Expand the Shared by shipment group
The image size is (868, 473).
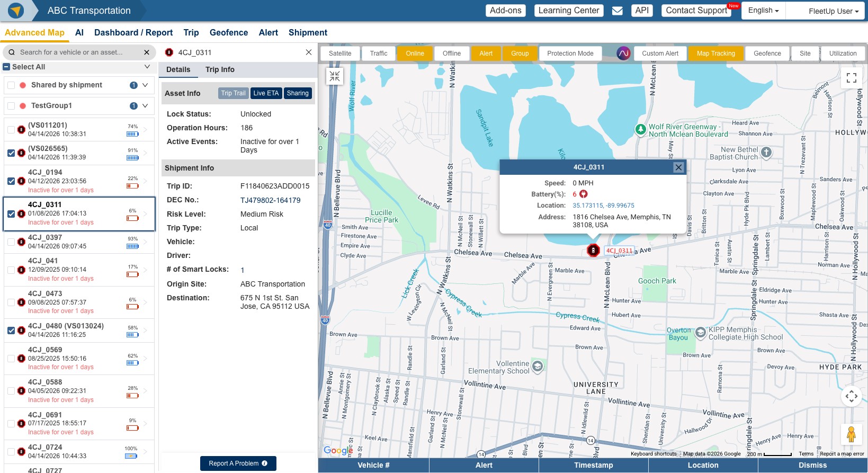[x=145, y=85]
